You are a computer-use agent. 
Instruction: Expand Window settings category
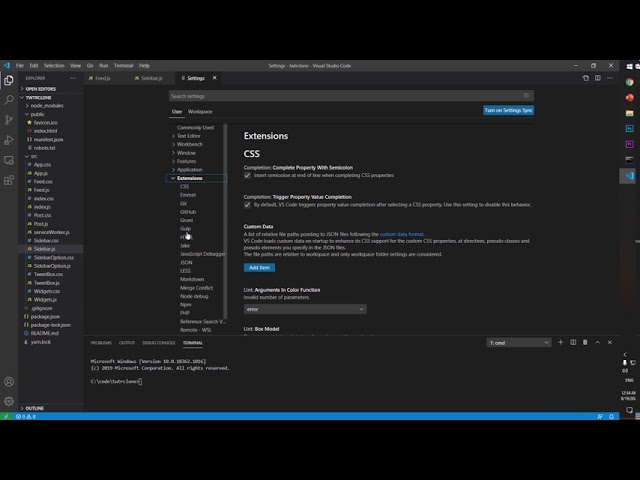(184, 153)
